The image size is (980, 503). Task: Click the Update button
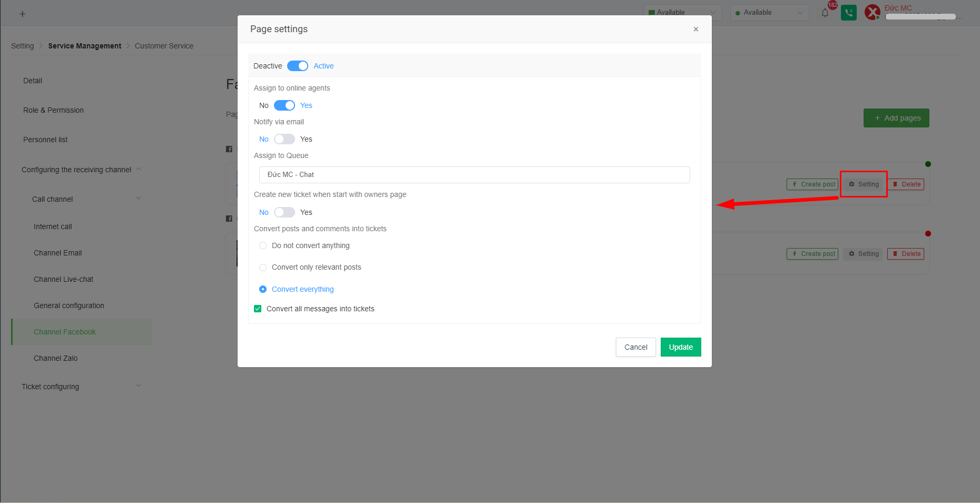pyautogui.click(x=681, y=347)
